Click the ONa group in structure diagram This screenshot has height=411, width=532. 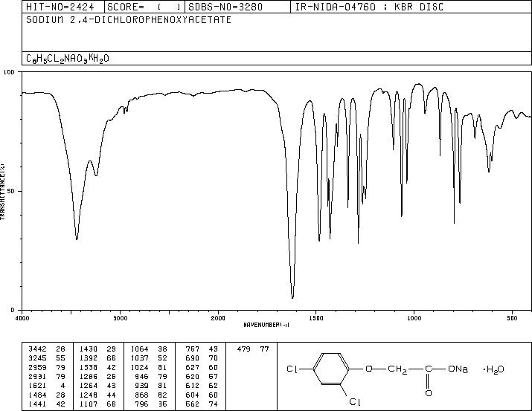tap(458, 369)
